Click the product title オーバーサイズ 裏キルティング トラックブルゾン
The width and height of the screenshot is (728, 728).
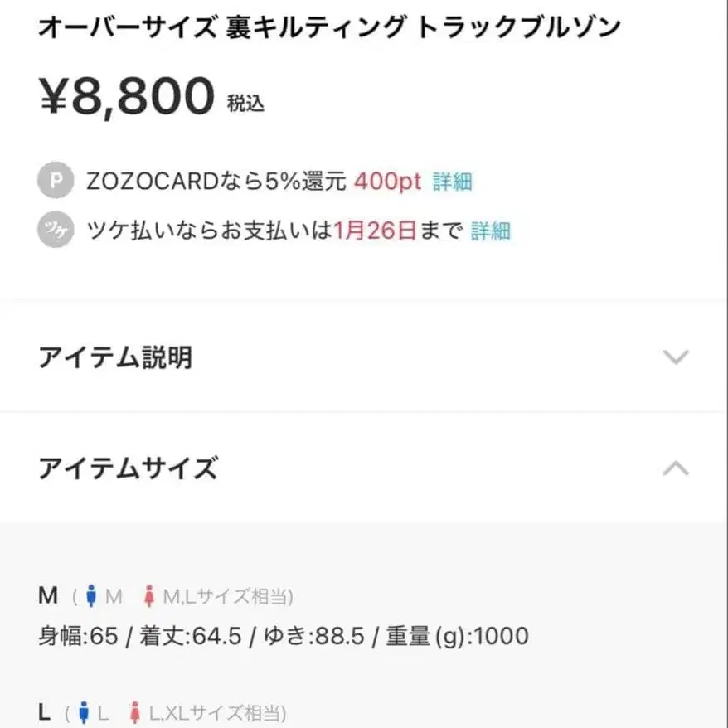pyautogui.click(x=328, y=26)
